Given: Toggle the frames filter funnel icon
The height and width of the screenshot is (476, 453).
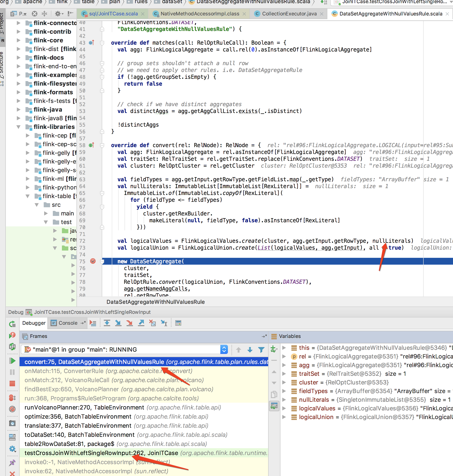Looking at the screenshot, I should 261,350.
